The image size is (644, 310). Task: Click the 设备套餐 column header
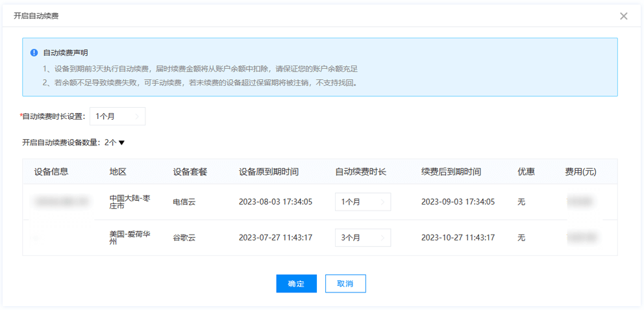coord(190,172)
